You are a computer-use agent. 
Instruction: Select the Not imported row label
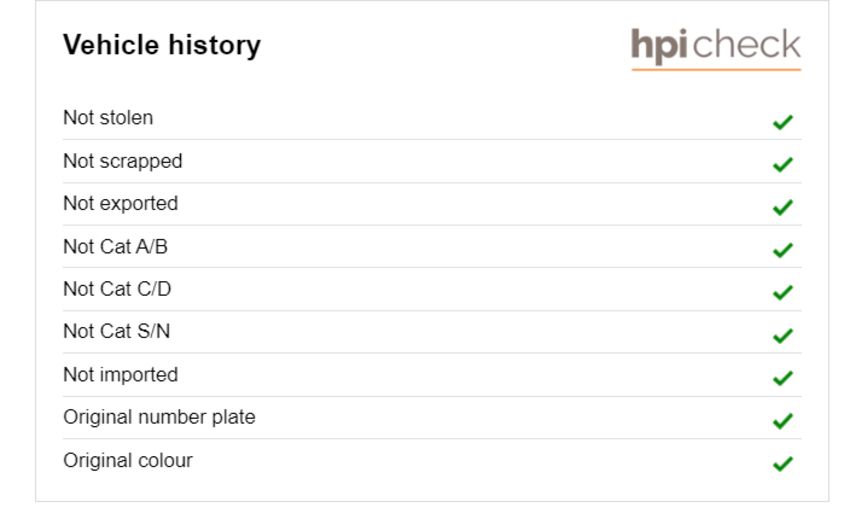click(x=120, y=375)
